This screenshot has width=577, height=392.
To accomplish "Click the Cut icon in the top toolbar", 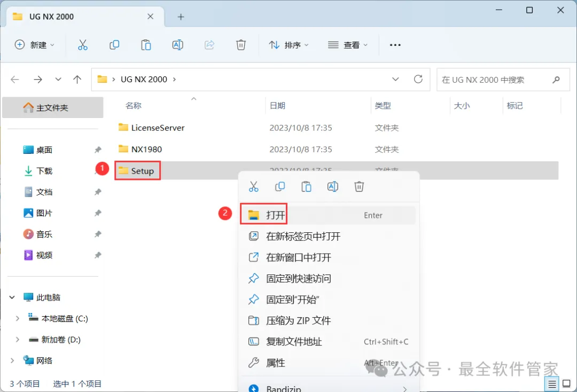I will click(x=83, y=45).
